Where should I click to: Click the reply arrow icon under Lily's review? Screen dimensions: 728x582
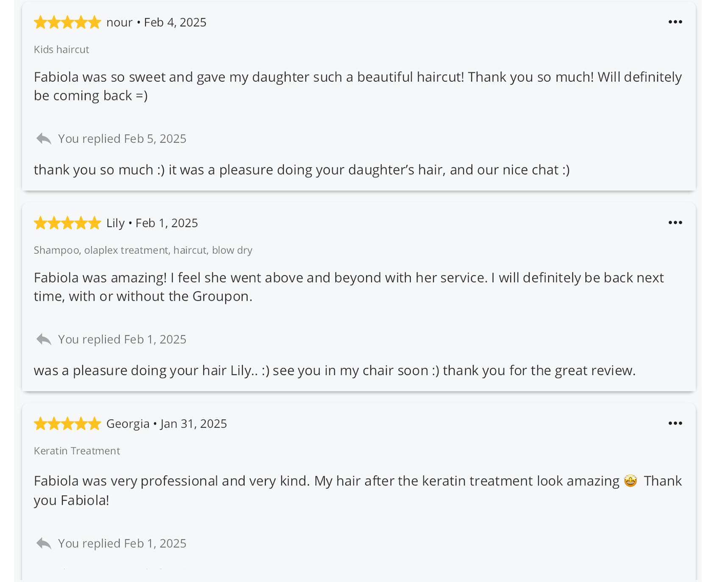[x=44, y=340]
